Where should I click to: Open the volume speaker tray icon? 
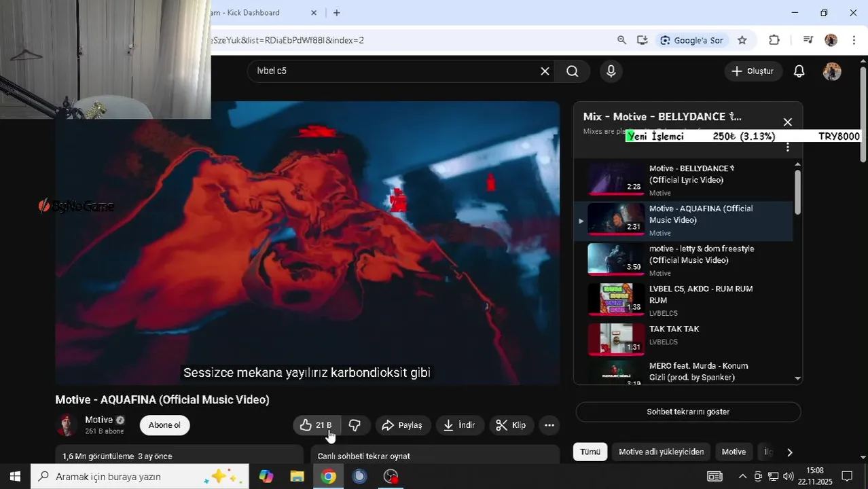click(x=788, y=476)
